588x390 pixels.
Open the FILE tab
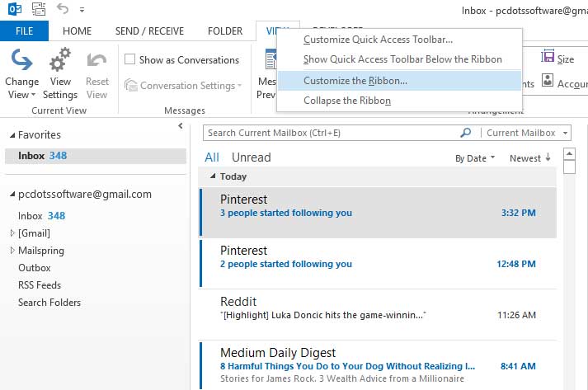[x=24, y=31]
